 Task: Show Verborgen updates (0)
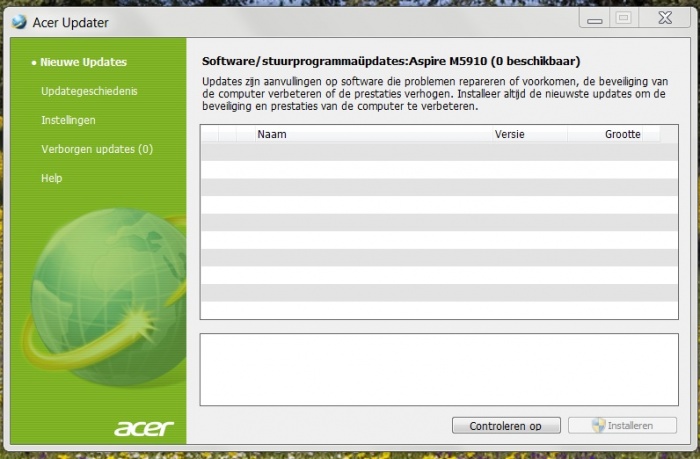pyautogui.click(x=97, y=149)
